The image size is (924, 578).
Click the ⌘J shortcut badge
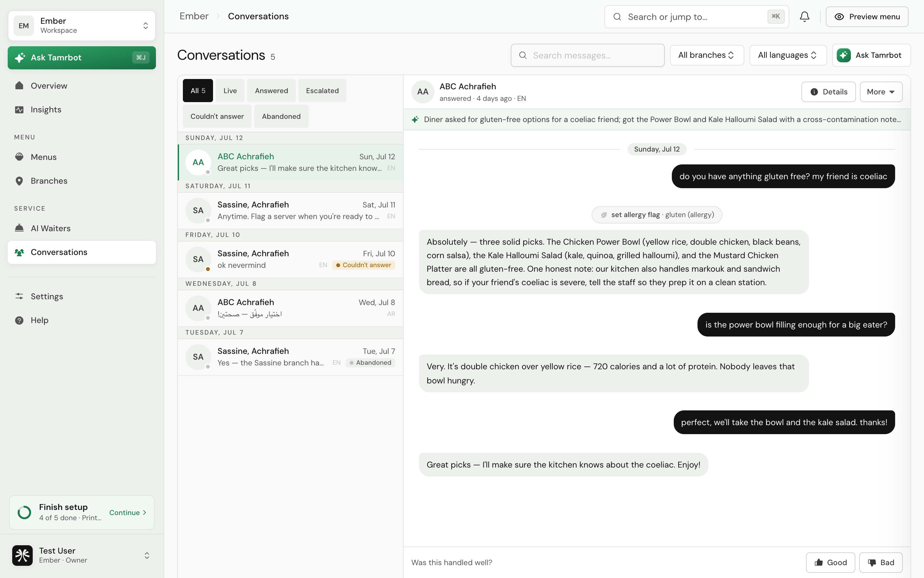[141, 57]
